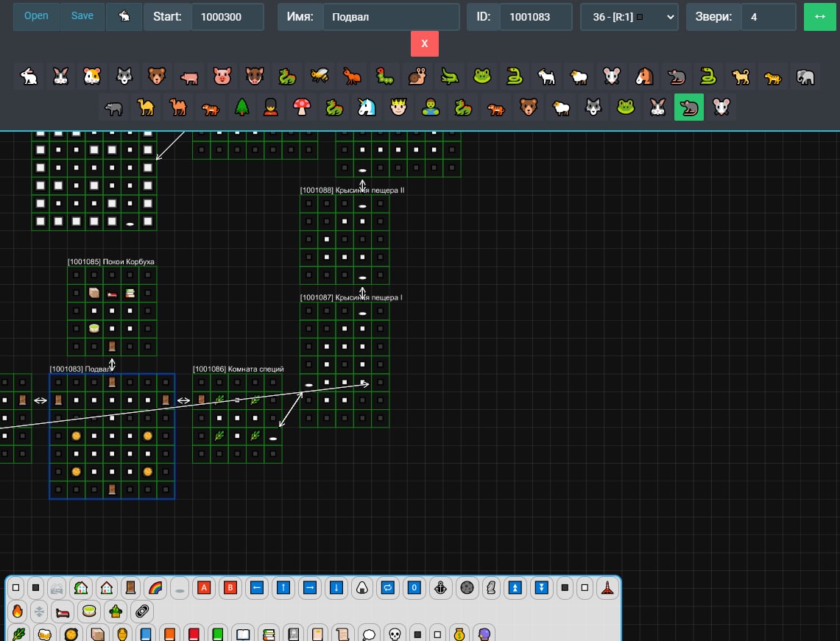Select the blue up arrow tool
The width and height of the screenshot is (840, 641).
283,588
